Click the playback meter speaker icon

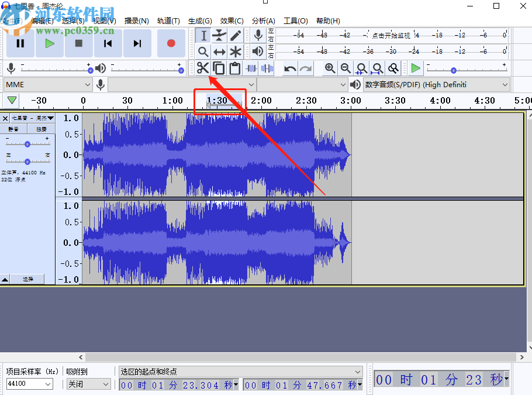[x=258, y=51]
